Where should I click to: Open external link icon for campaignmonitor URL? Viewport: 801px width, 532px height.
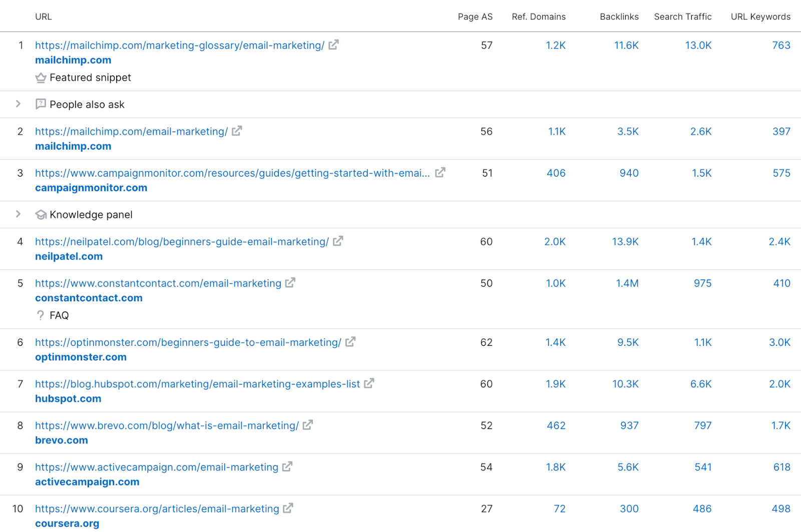(x=440, y=173)
